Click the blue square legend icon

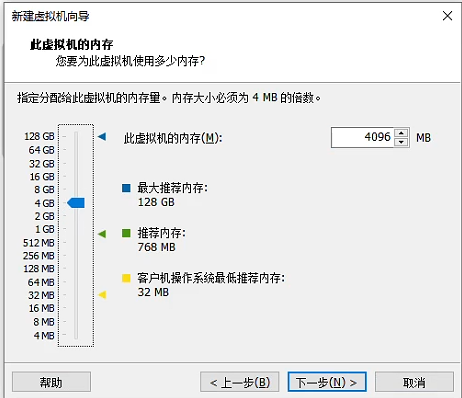tap(126, 188)
